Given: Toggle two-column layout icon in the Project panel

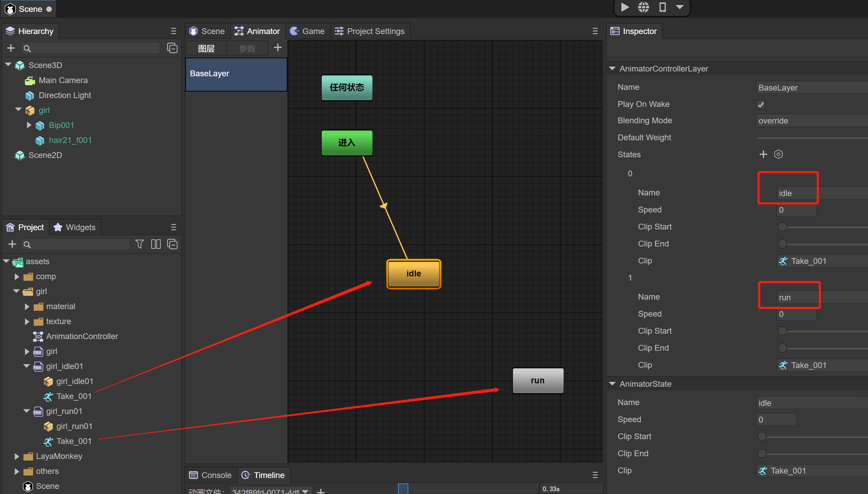Looking at the screenshot, I should [x=156, y=244].
